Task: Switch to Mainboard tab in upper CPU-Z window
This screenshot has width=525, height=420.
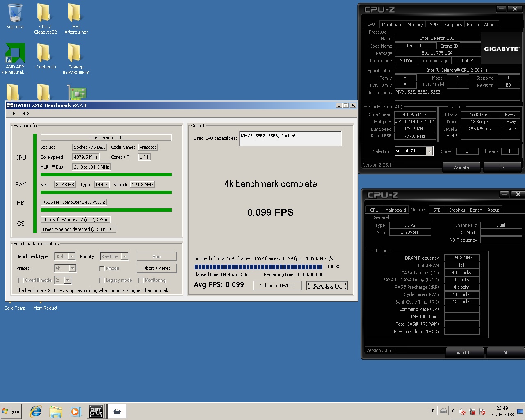Action: tap(392, 25)
